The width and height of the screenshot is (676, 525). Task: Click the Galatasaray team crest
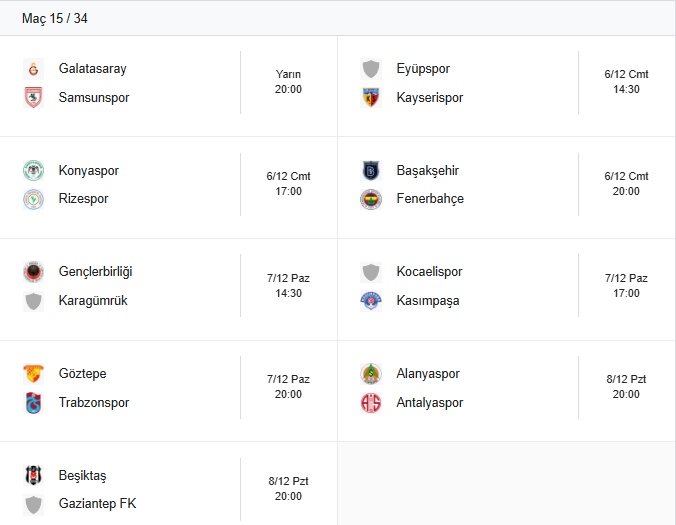[x=33, y=69]
